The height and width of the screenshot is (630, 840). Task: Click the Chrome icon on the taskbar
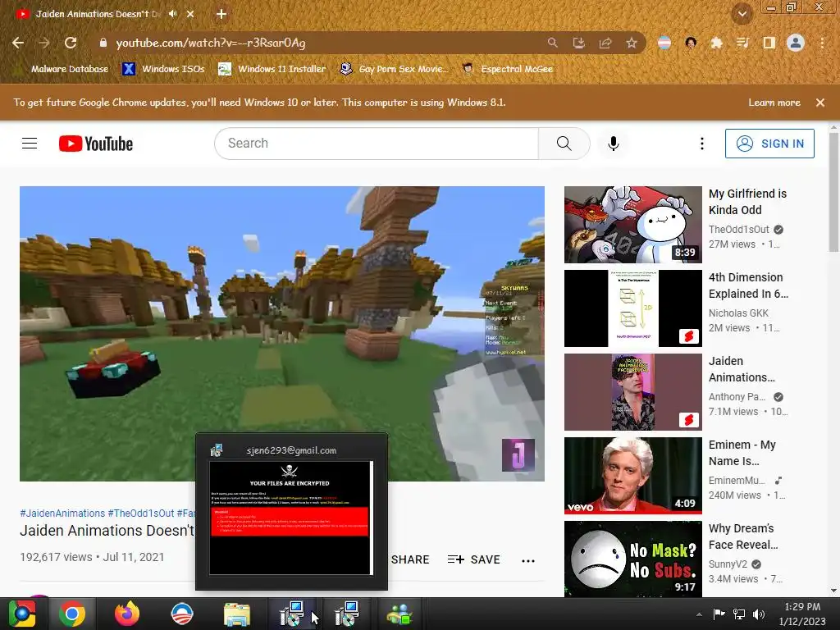72,614
